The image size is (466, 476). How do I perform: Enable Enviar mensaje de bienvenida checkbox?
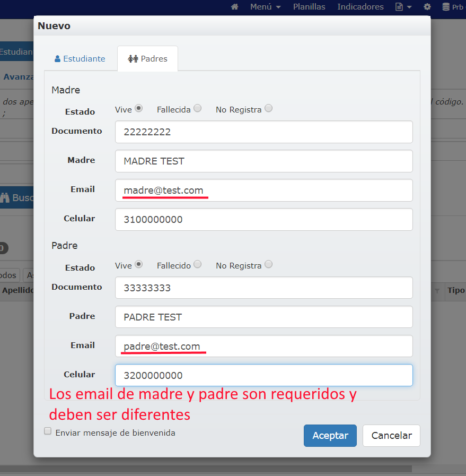coord(48,431)
